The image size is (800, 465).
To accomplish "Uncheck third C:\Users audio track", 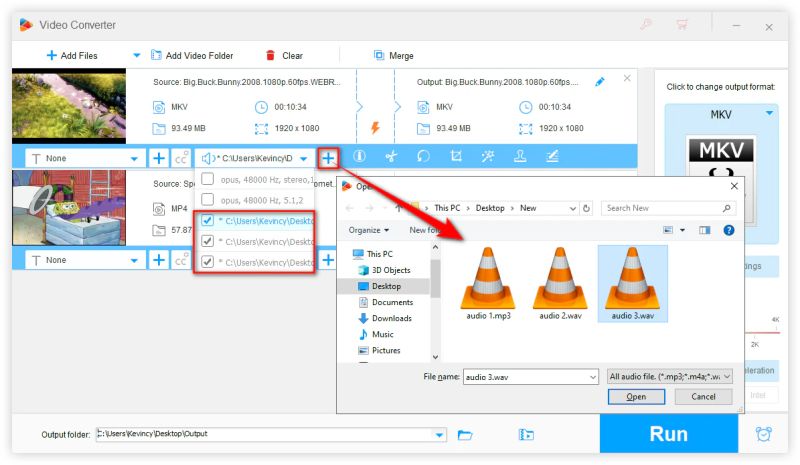I will 207,262.
